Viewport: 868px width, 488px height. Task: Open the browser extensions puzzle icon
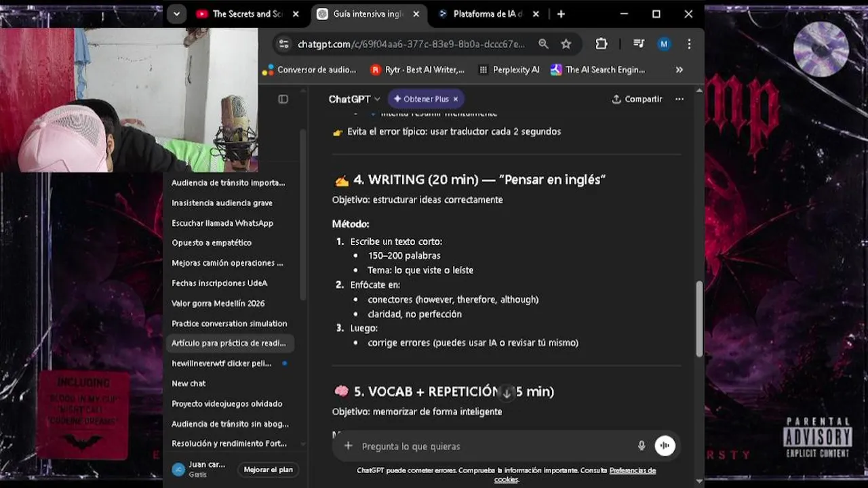click(x=601, y=44)
